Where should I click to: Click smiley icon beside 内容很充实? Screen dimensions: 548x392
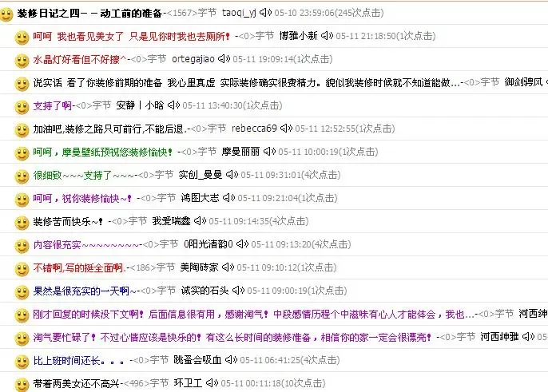22,246
